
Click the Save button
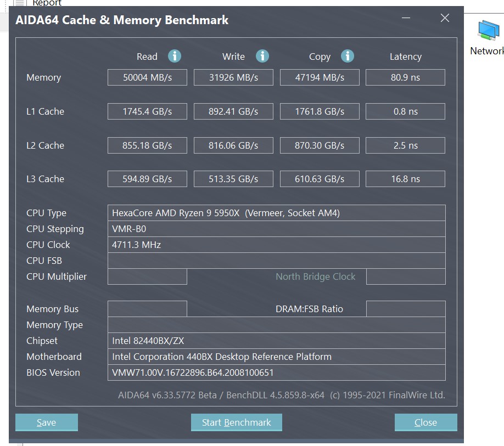[47, 422]
